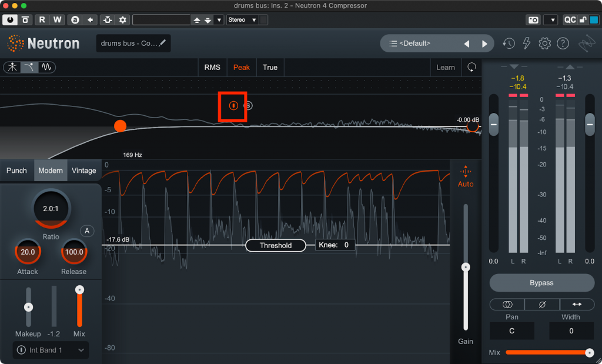The image size is (602, 364).
Task: Open the host preset browser dropdown arrow
Action: [x=219, y=20]
